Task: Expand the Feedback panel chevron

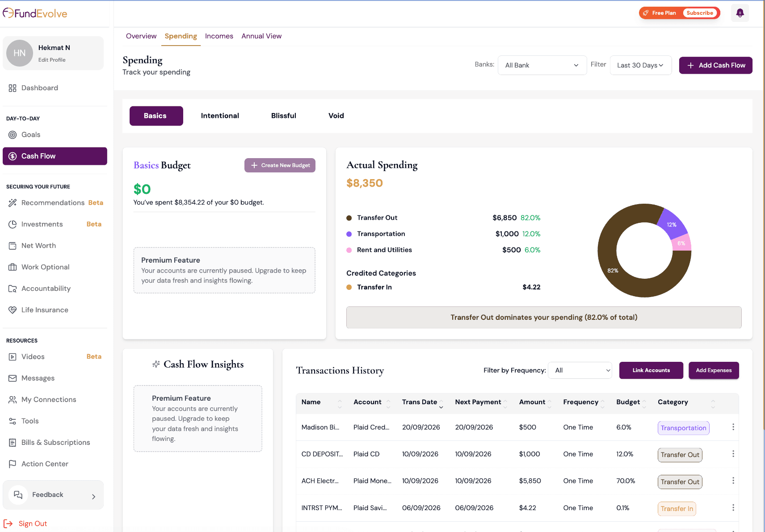Action: (x=93, y=497)
